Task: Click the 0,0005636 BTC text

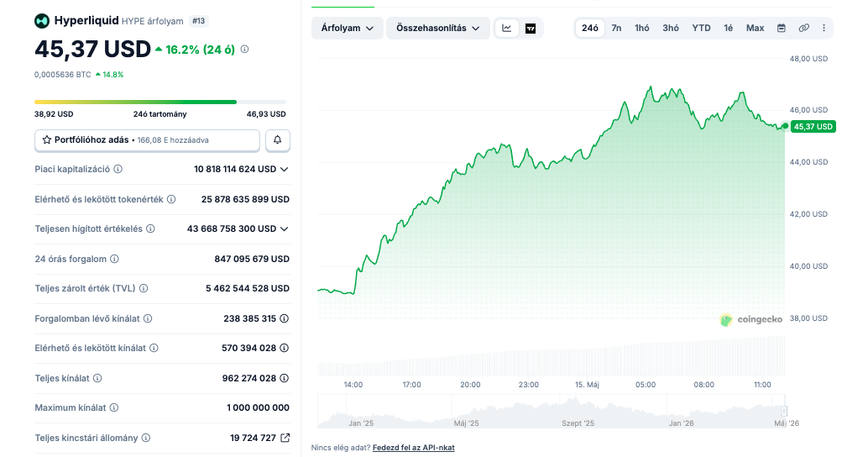Action: point(63,74)
